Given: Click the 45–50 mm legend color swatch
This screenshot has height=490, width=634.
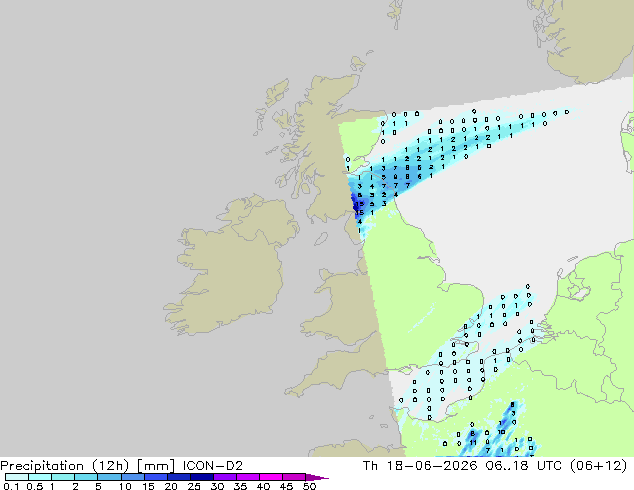Looking at the screenshot, I should click(294, 477).
